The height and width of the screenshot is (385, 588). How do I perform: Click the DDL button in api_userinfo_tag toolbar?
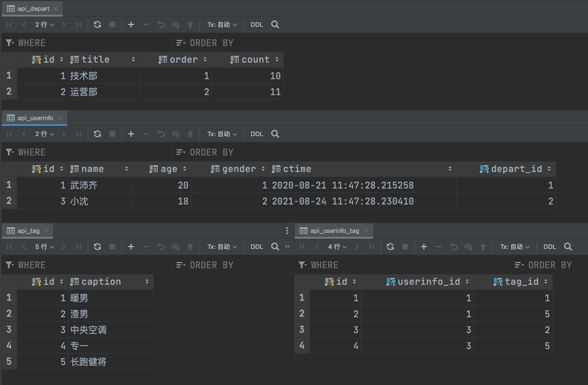(x=550, y=247)
